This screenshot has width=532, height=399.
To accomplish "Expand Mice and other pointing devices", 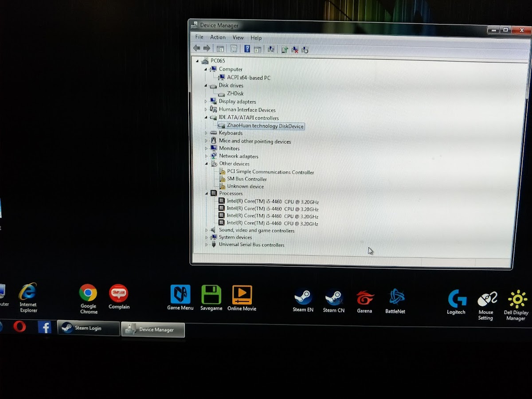I will (206, 141).
